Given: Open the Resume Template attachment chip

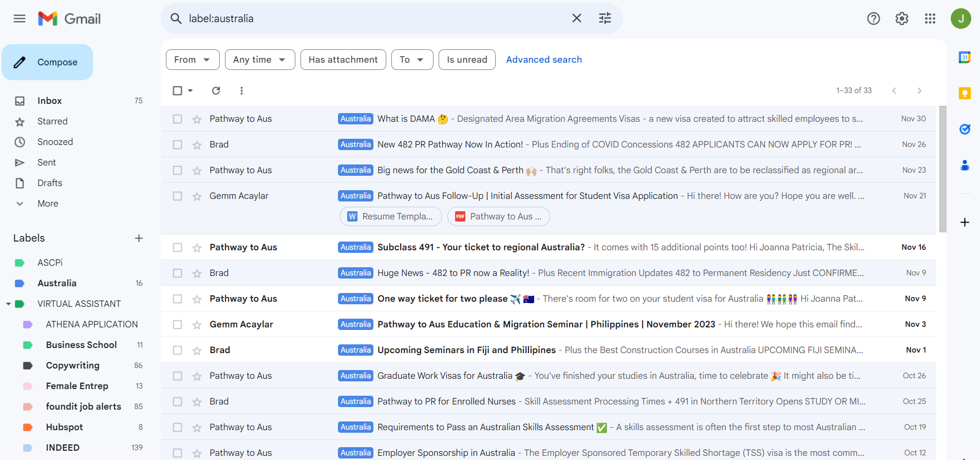Looking at the screenshot, I should (x=390, y=216).
